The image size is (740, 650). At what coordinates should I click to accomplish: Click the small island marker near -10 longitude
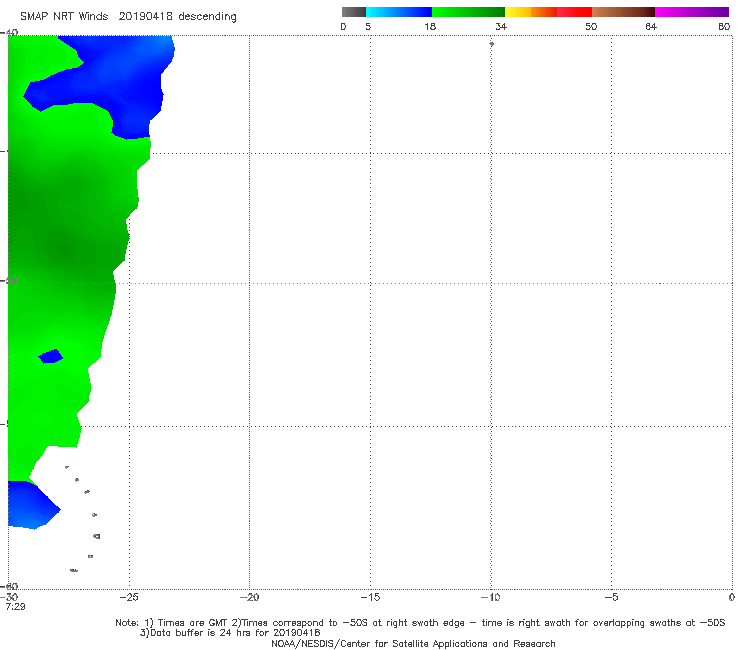[492, 44]
